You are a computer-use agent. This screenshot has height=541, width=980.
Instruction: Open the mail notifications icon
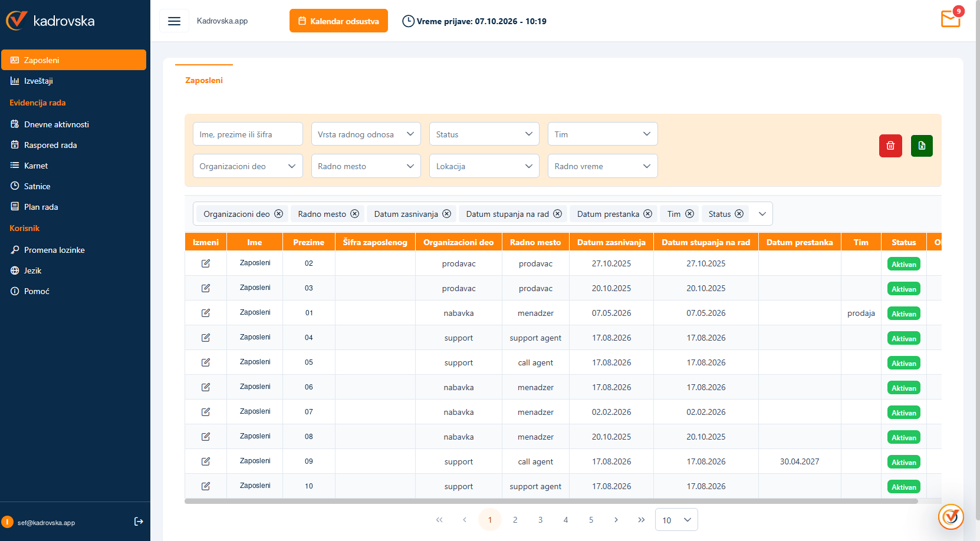951,19
